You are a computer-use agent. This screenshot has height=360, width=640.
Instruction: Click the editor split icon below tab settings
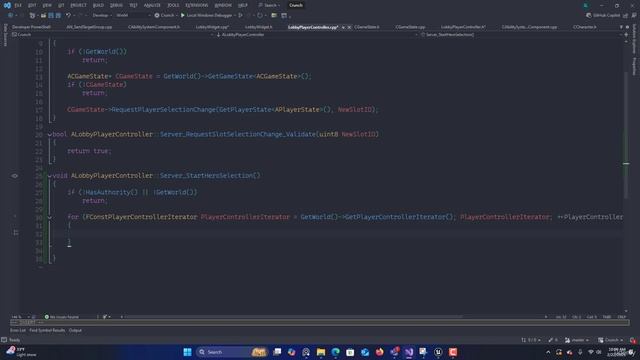(626, 35)
